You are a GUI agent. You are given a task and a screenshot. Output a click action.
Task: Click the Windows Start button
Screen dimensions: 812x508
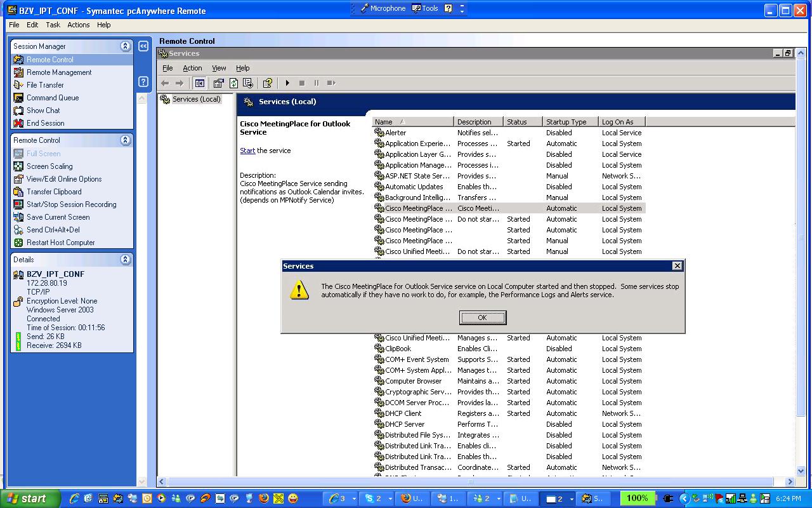pyautogui.click(x=30, y=498)
